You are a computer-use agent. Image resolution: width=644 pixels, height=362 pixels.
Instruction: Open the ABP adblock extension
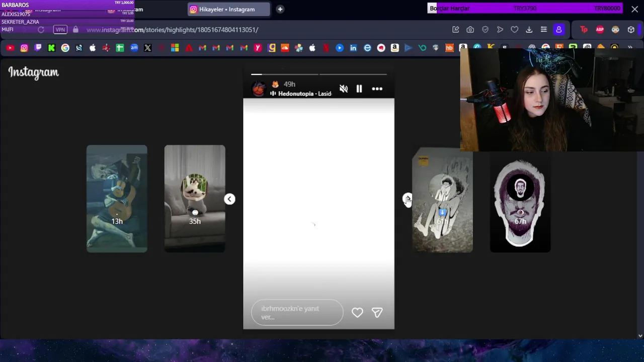600,30
